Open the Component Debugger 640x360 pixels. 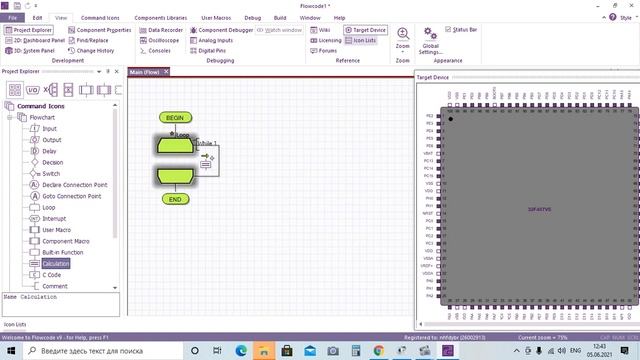click(x=221, y=30)
